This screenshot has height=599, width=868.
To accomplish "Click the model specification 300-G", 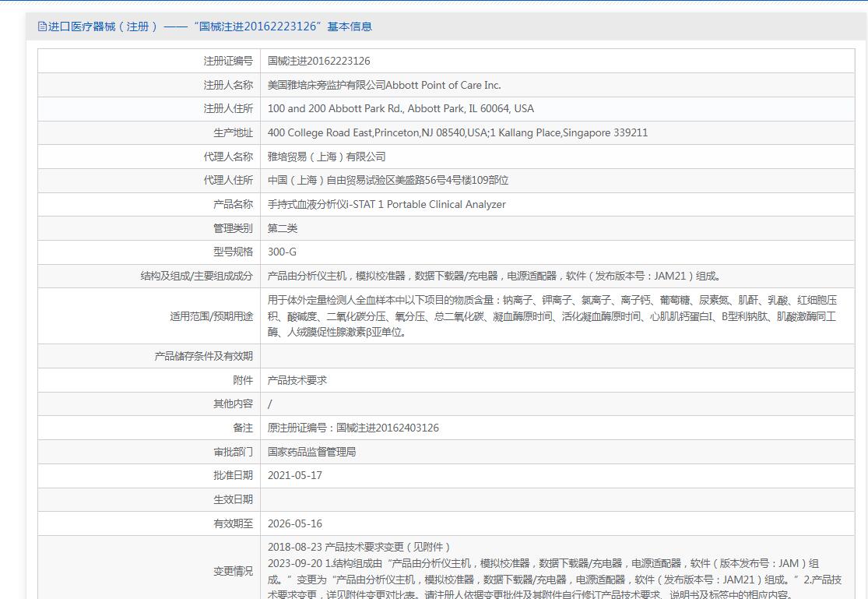I will coord(282,252).
